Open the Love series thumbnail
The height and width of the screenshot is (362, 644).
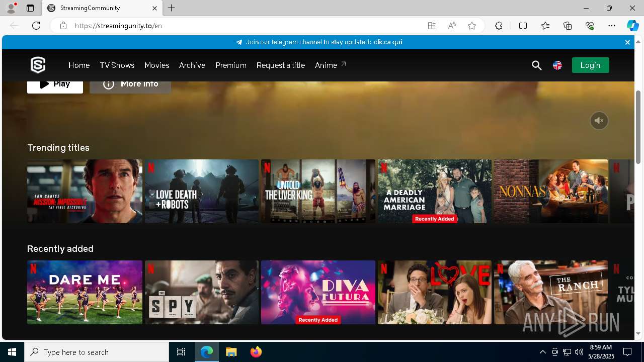[x=435, y=292]
